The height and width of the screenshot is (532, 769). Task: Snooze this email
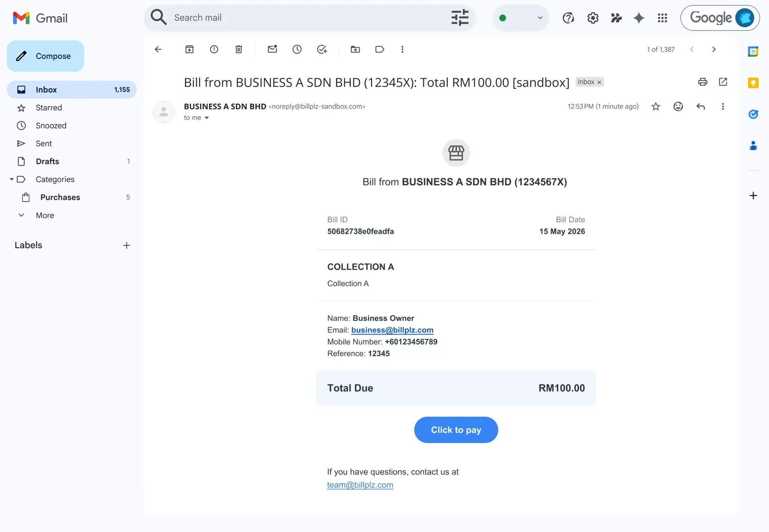[297, 49]
